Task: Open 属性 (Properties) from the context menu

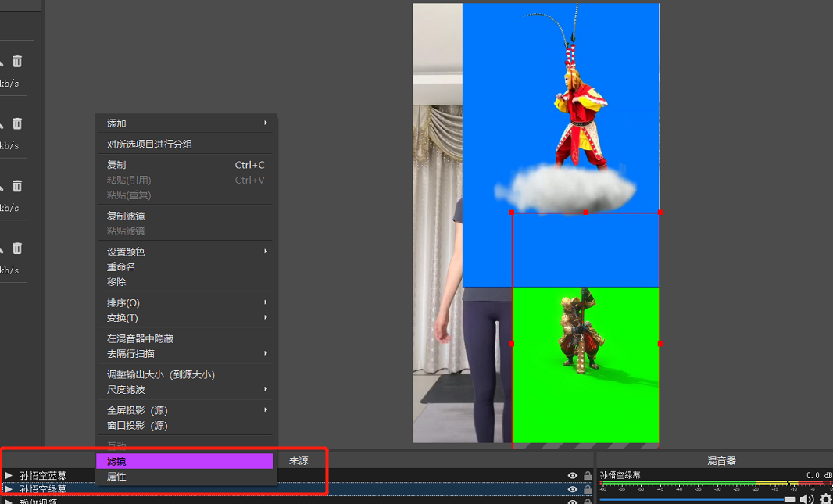Action: point(185,477)
